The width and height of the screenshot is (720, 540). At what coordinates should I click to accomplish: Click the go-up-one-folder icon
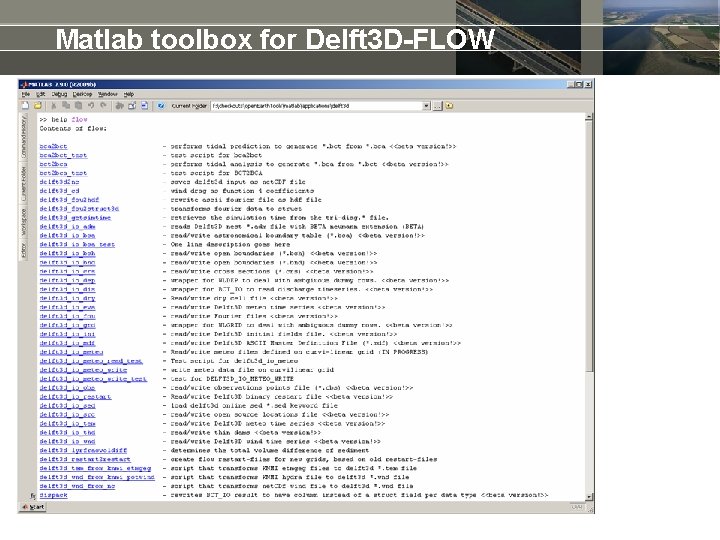click(x=449, y=106)
